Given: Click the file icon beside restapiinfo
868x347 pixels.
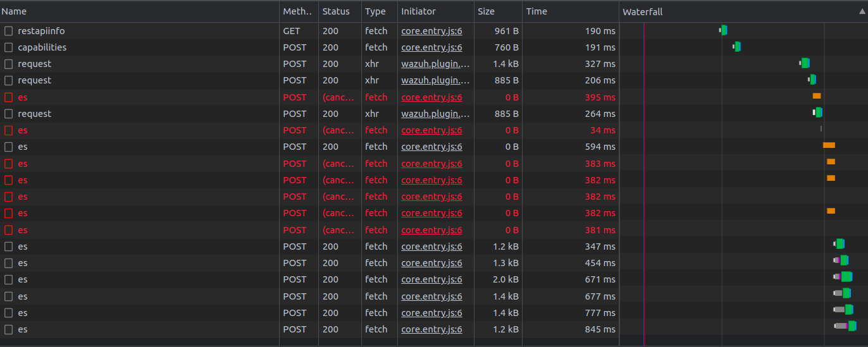Looking at the screenshot, I should click(8, 31).
